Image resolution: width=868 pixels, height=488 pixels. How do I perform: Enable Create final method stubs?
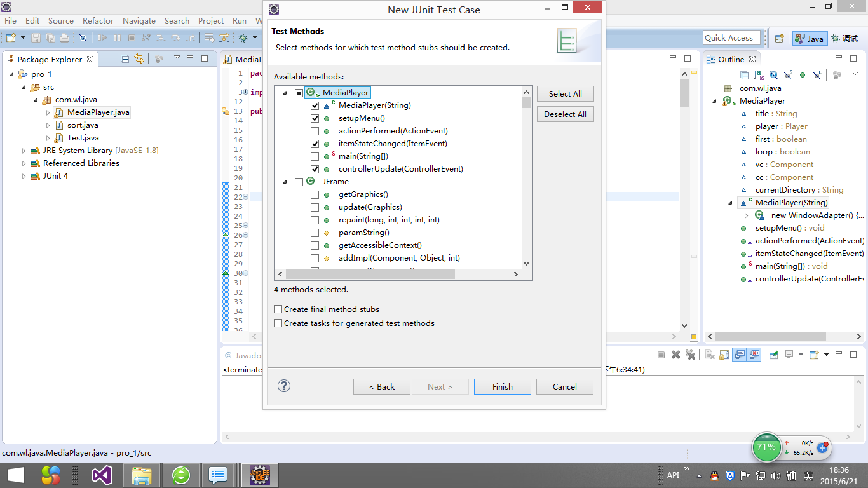pos(278,309)
